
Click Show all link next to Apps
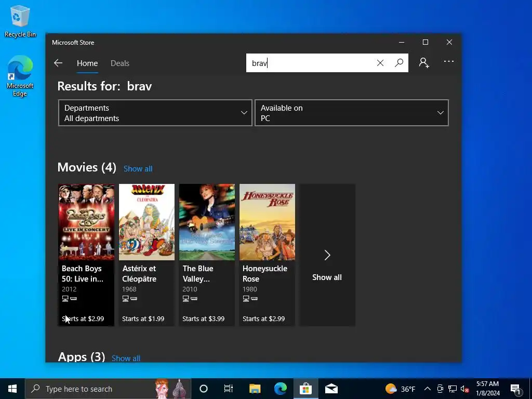coord(126,358)
